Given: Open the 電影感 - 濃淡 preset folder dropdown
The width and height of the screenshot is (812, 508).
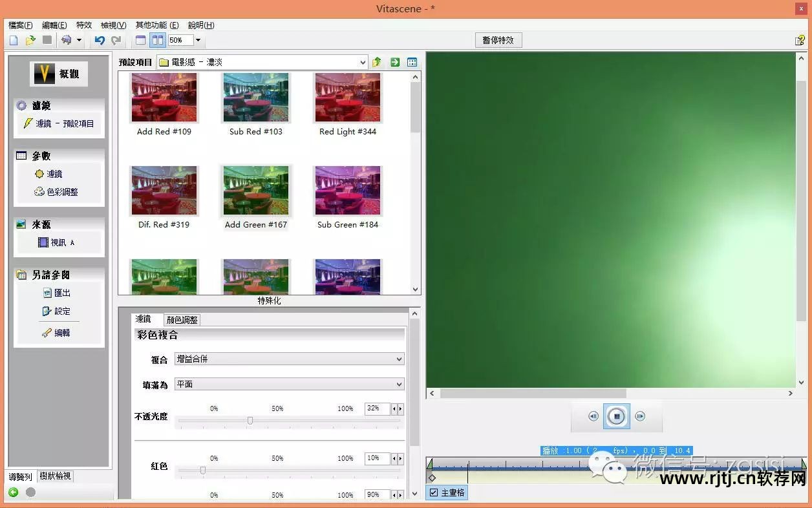Looking at the screenshot, I should (x=262, y=62).
